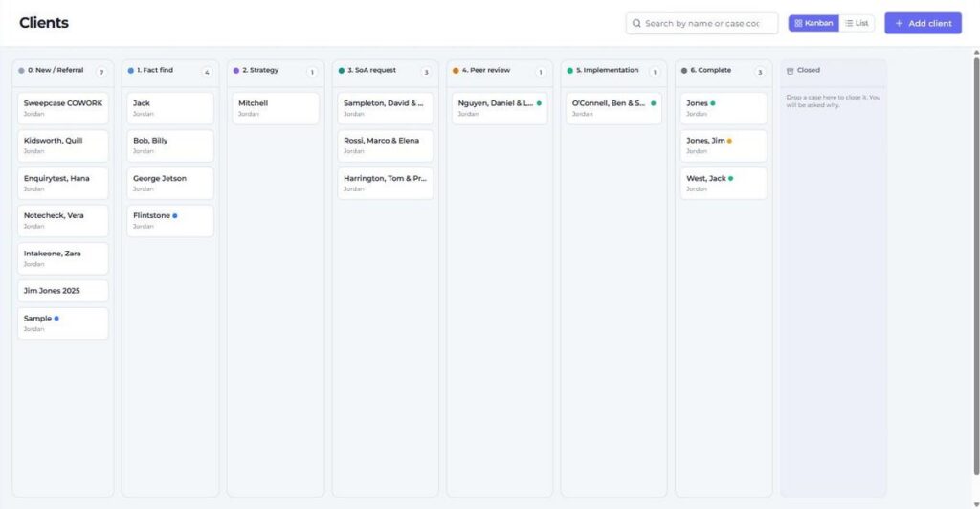
Task: Open the O'Connell, Ben card
Action: (x=613, y=108)
